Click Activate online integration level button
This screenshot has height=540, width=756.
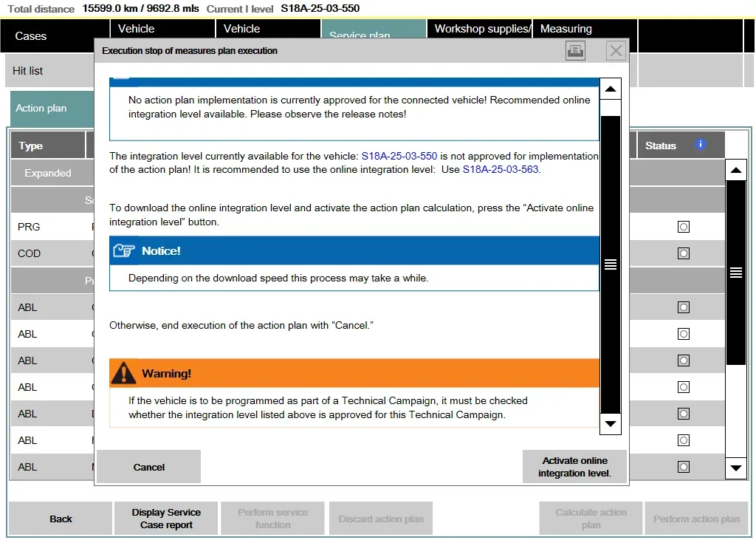574,467
